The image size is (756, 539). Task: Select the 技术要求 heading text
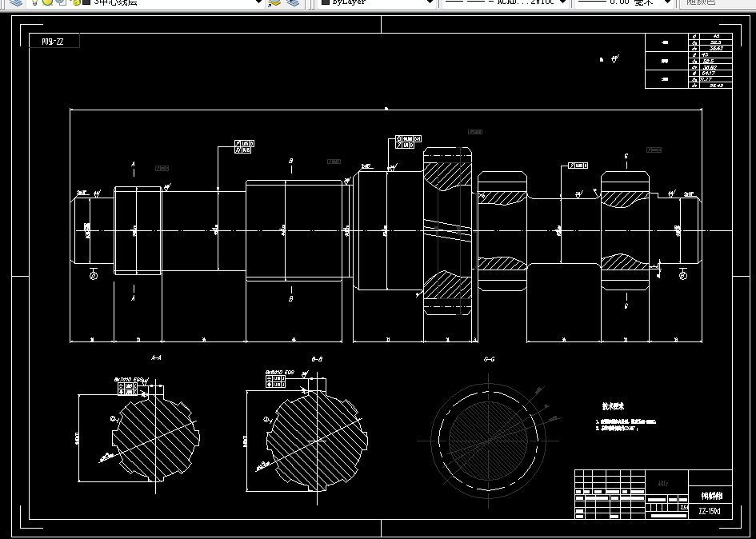coord(613,406)
